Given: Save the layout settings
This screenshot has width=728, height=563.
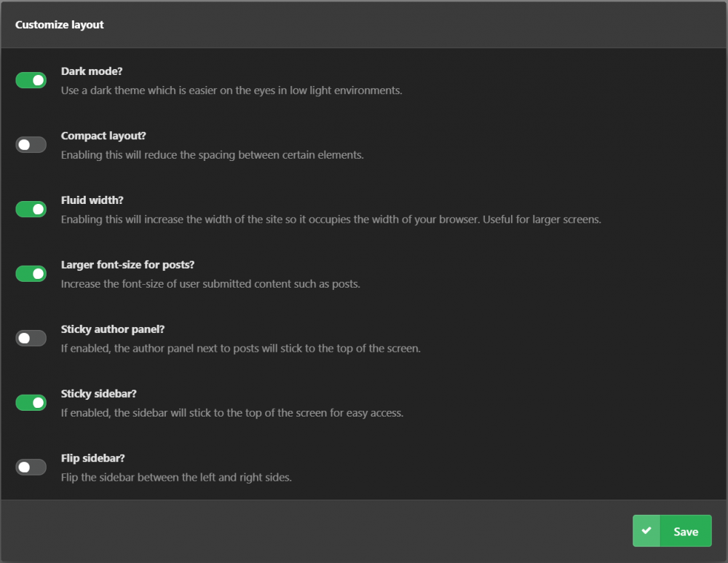Looking at the screenshot, I should click(x=672, y=531).
